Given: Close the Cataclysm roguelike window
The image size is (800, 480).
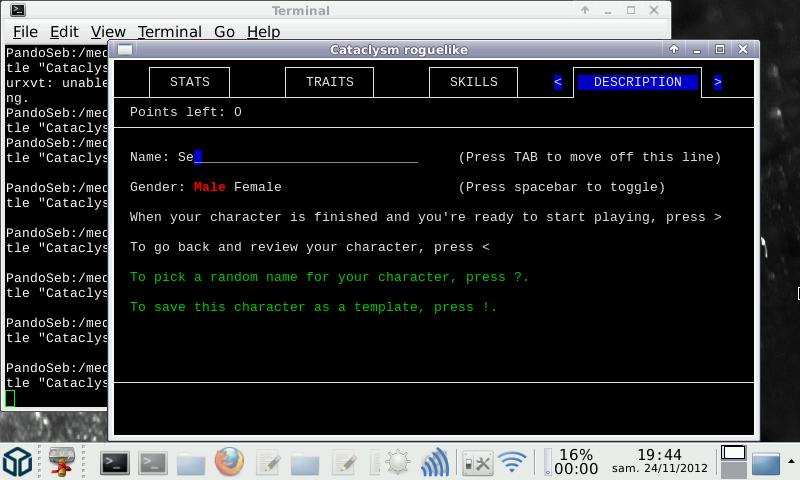Looking at the screenshot, I should 743,49.
